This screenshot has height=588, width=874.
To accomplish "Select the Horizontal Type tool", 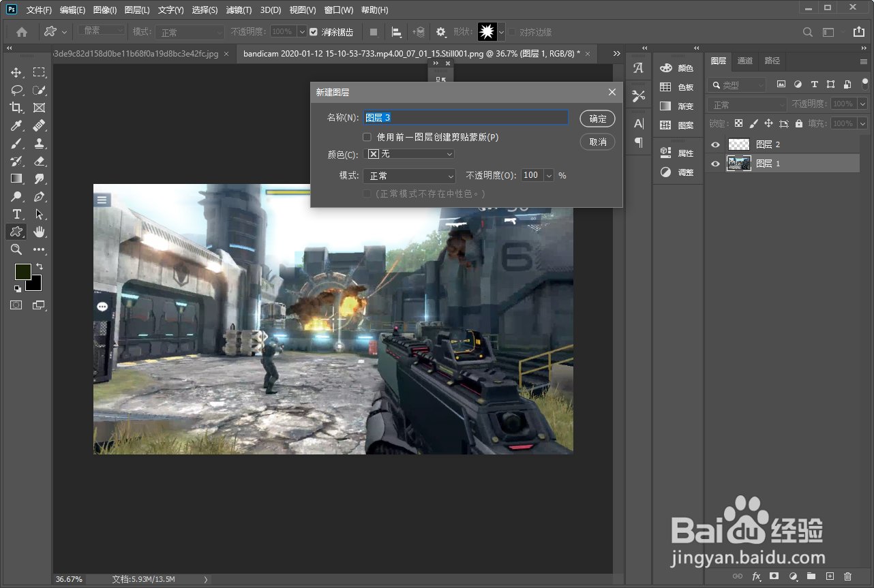I will pos(16,214).
